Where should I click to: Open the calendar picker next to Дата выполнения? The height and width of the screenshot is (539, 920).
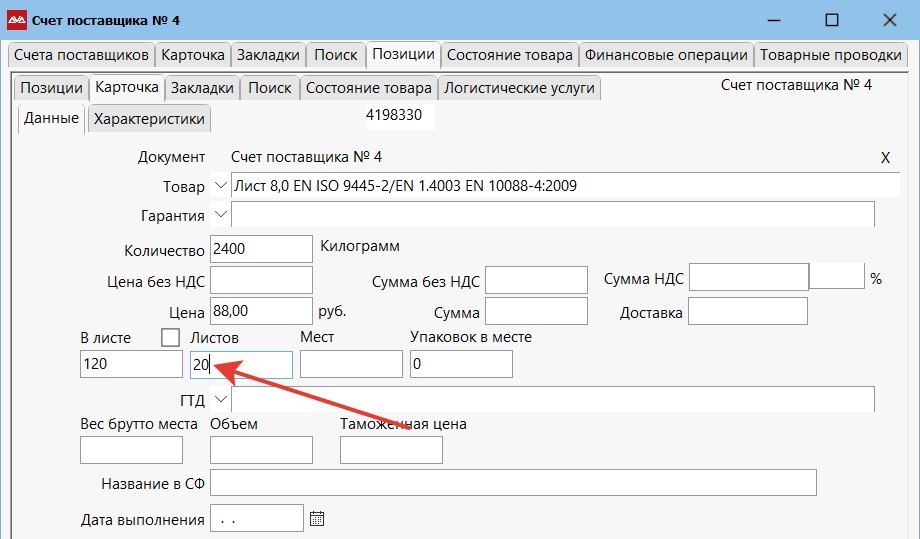pos(317,519)
